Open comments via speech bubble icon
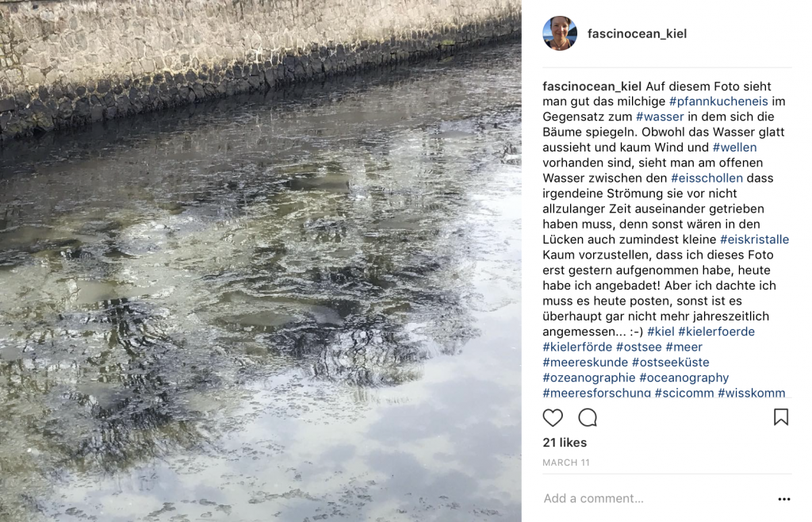 click(588, 417)
